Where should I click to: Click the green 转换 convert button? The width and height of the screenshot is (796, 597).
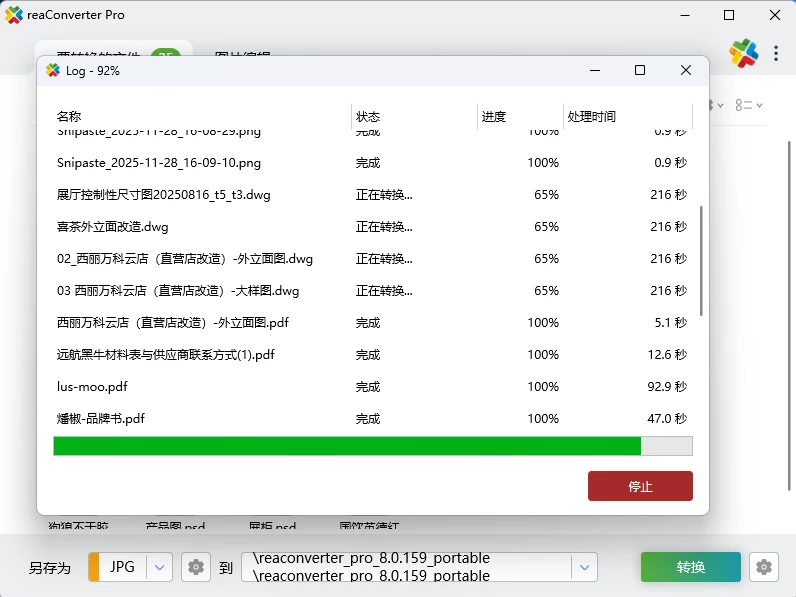click(690, 567)
